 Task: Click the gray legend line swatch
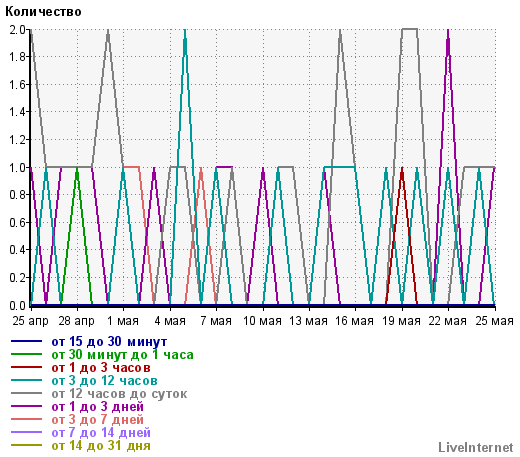pyautogui.click(x=26, y=393)
